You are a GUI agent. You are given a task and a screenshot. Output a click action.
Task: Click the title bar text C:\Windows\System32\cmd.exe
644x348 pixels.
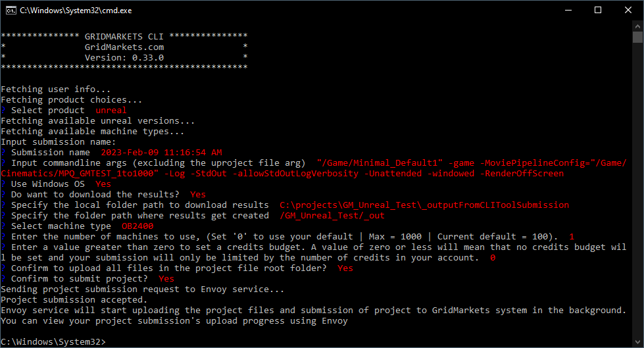pos(76,11)
